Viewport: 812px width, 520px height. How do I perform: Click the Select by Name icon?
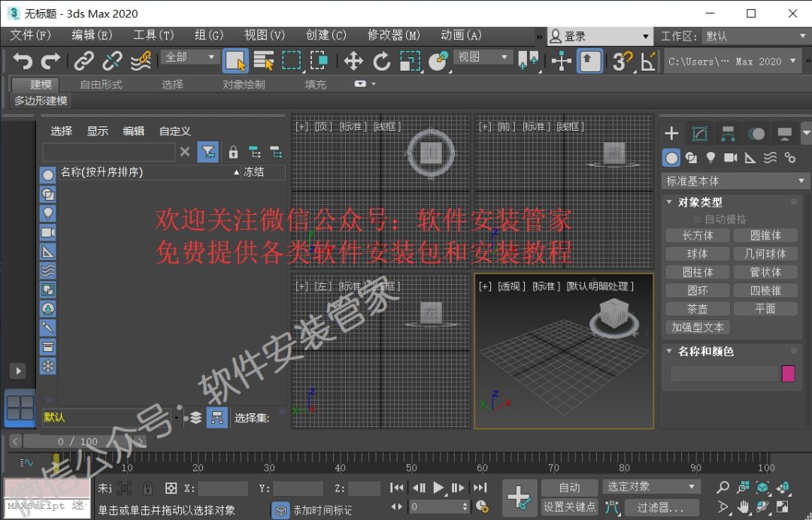[x=264, y=62]
